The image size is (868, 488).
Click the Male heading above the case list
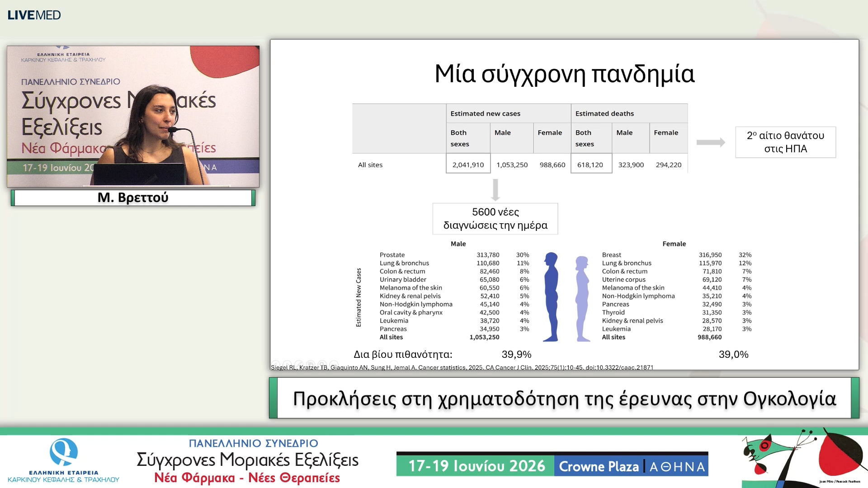[458, 244]
